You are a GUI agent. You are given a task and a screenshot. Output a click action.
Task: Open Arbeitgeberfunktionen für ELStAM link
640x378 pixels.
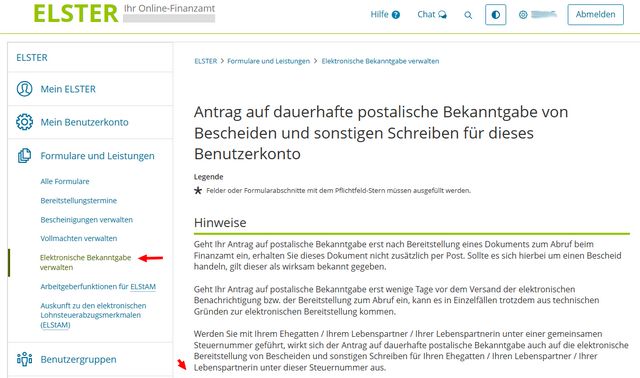98,287
